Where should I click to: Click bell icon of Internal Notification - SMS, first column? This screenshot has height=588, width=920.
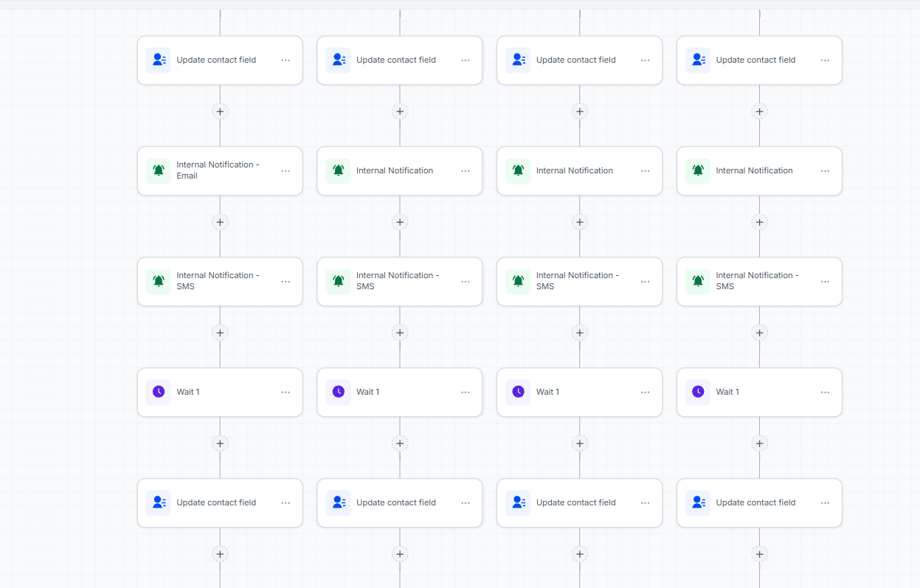[x=159, y=281]
